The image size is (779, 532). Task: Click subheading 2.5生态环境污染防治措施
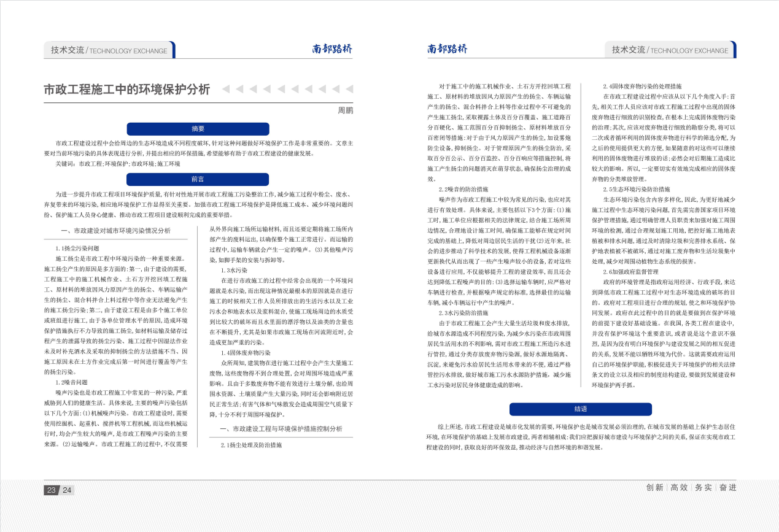[x=637, y=189]
